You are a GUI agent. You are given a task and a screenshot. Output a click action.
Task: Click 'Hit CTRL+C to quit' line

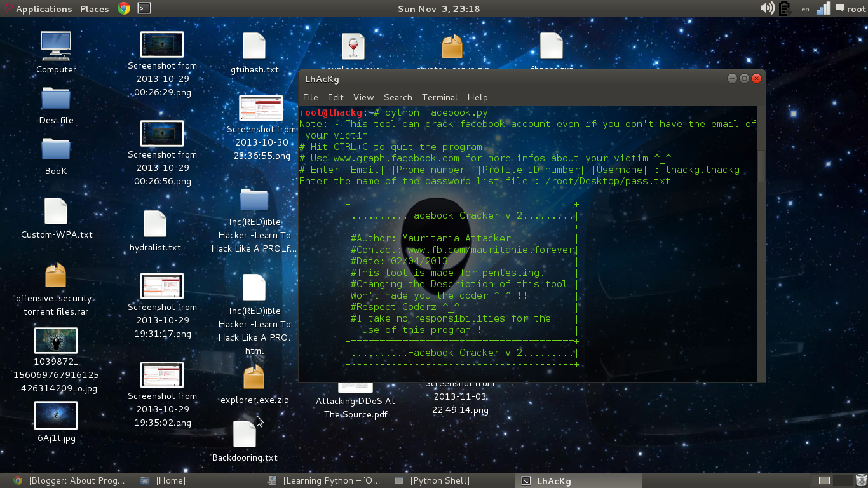click(x=390, y=147)
